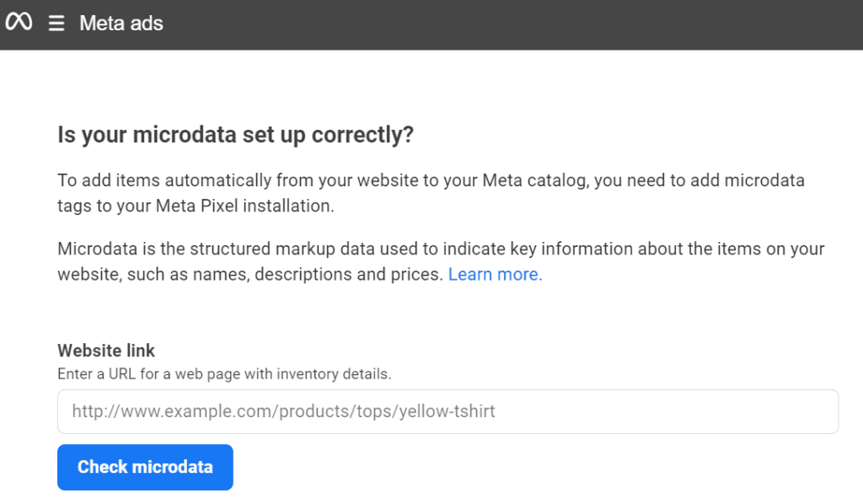Screen dimensions: 863x504
Task: Select the Meta ads header label
Action: [x=121, y=23]
